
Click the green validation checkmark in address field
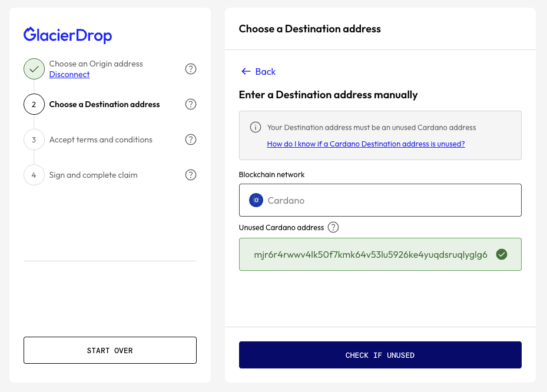[x=502, y=254]
